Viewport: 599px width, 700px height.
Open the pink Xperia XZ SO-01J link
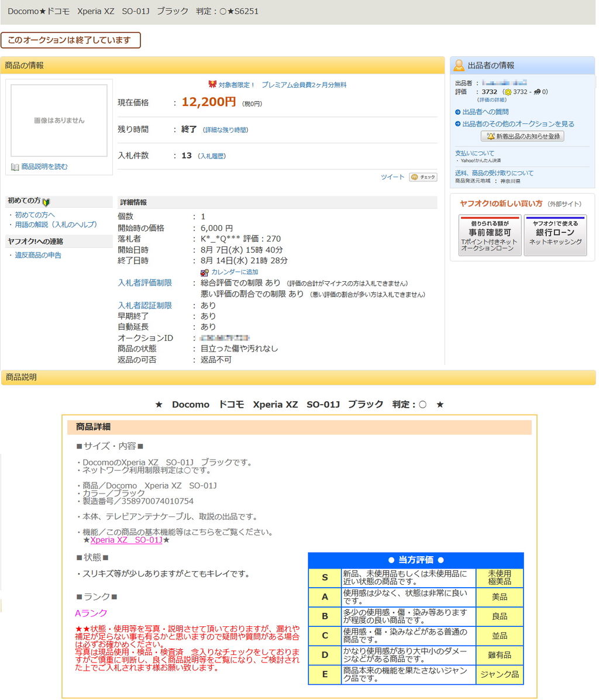click(x=126, y=540)
